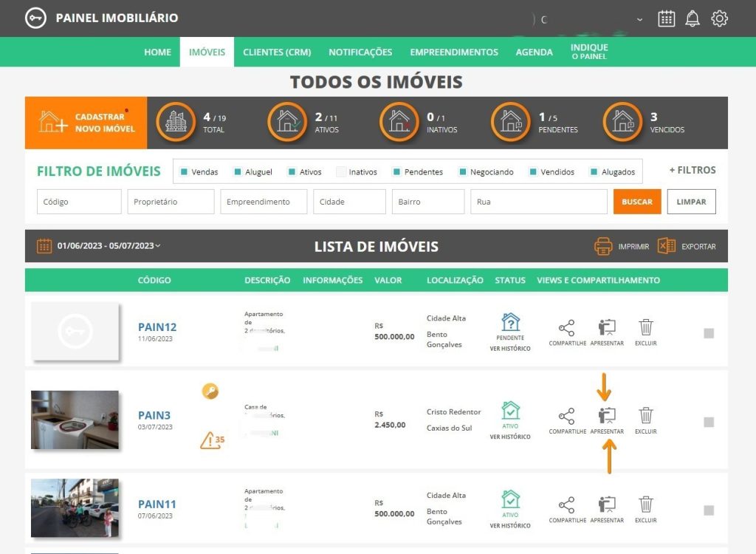Delete property PAIN11 with Excluir icon
The width and height of the screenshot is (756, 554).
click(645, 505)
